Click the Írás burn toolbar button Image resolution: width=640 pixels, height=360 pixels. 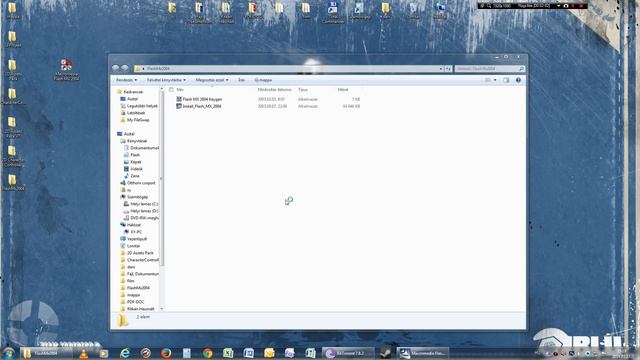point(241,80)
